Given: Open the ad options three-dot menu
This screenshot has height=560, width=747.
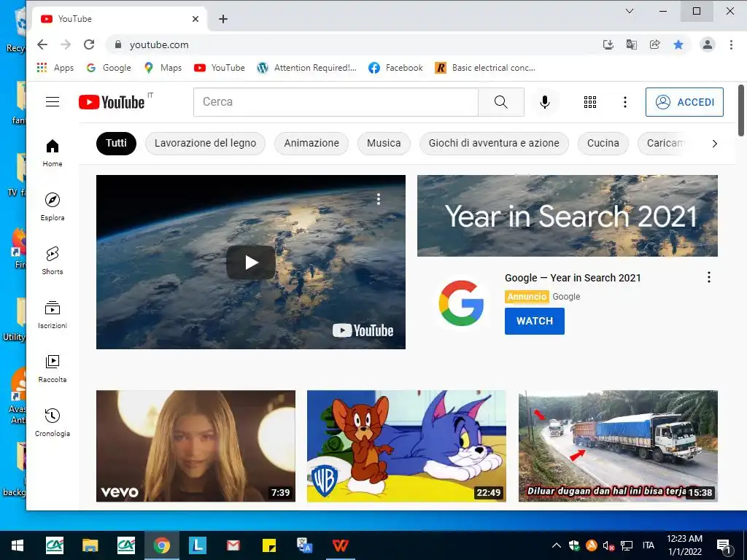Looking at the screenshot, I should coord(709,277).
